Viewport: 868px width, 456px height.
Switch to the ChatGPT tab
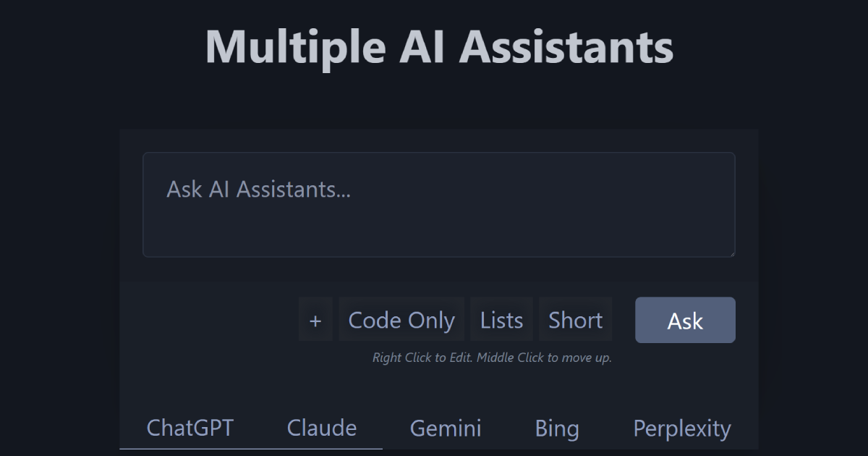click(x=190, y=428)
